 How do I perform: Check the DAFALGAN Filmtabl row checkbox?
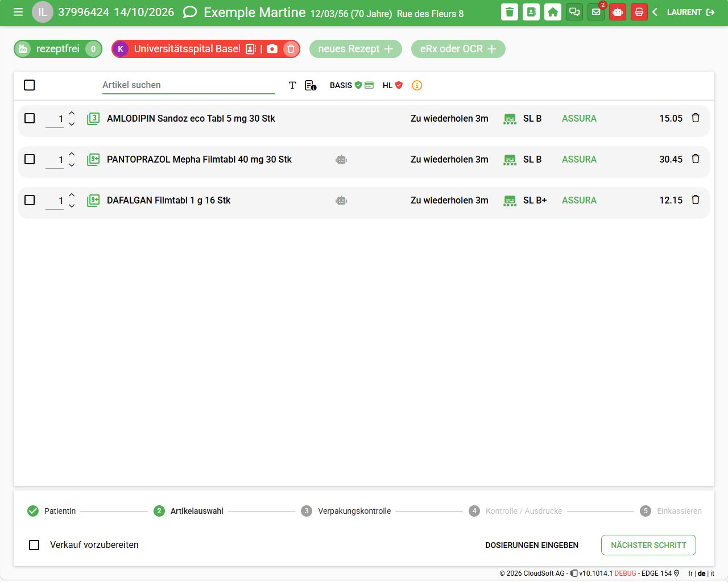click(30, 200)
